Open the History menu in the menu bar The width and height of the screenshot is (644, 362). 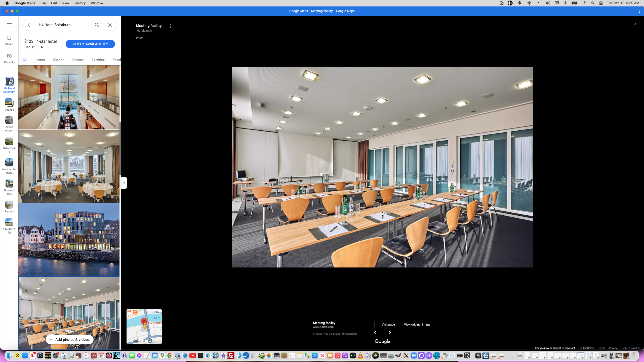click(80, 3)
